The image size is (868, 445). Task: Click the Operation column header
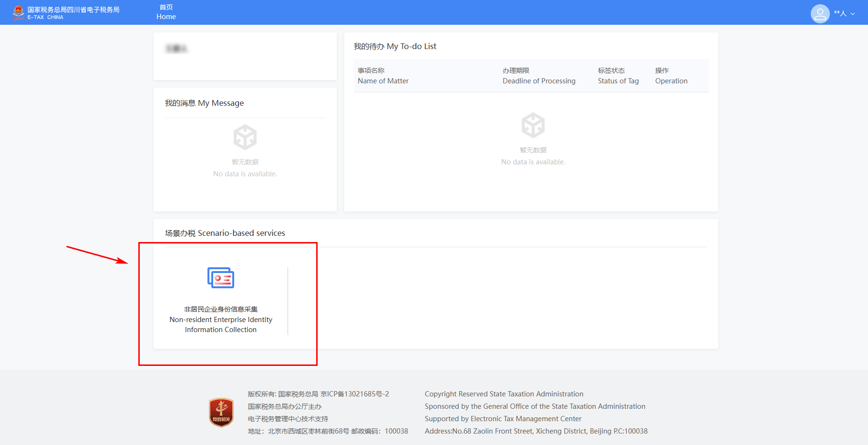click(671, 76)
